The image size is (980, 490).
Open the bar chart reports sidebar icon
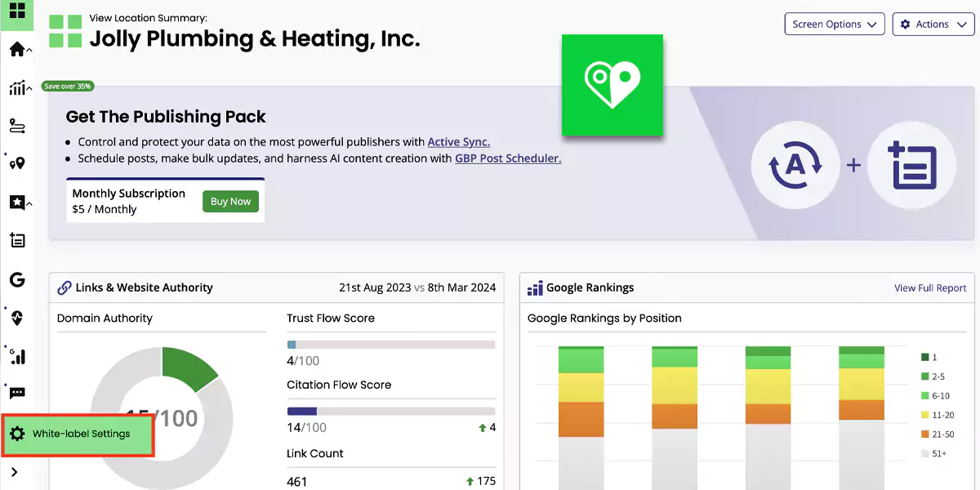click(x=17, y=88)
